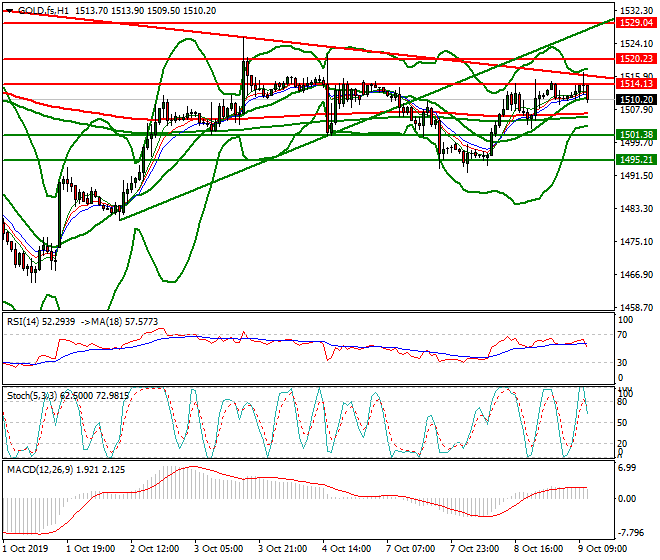Click the 1524.10 price axis value
660x560 pixels.
[x=636, y=43]
